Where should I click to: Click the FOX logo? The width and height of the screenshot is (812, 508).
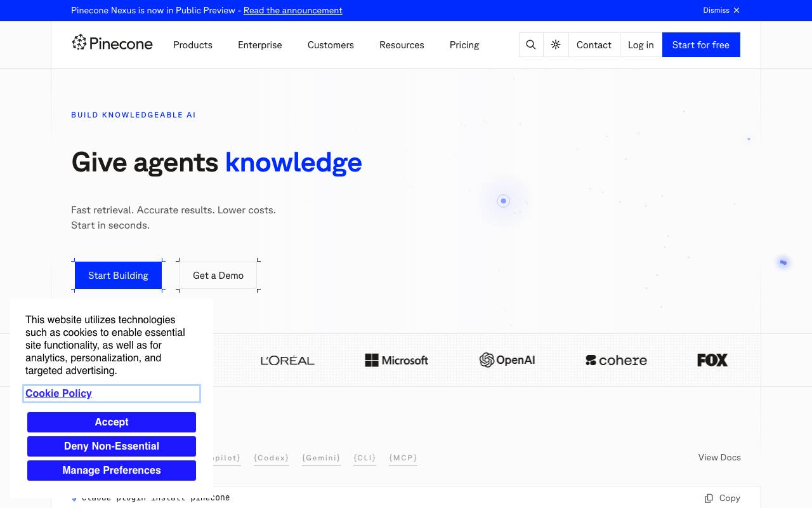point(712,360)
